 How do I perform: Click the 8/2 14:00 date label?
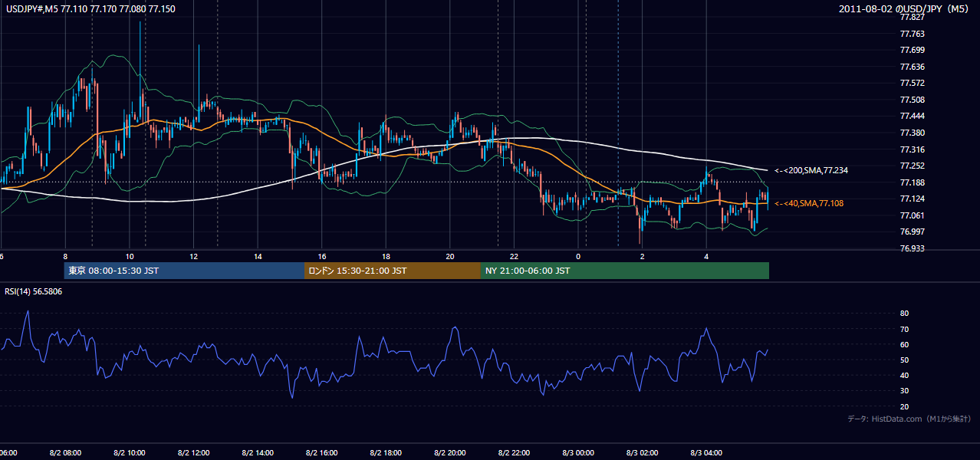coord(258,452)
